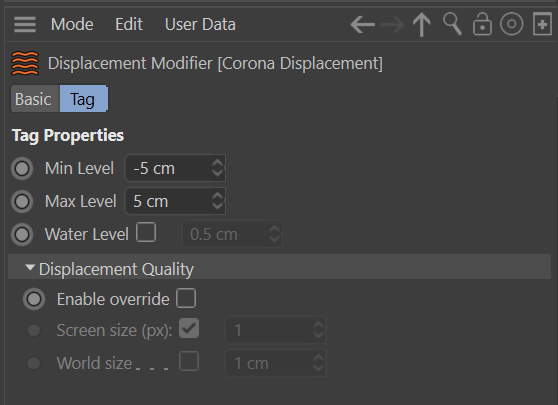The width and height of the screenshot is (558, 405).
Task: Open search with the magnifier icon
Action: click(x=452, y=24)
